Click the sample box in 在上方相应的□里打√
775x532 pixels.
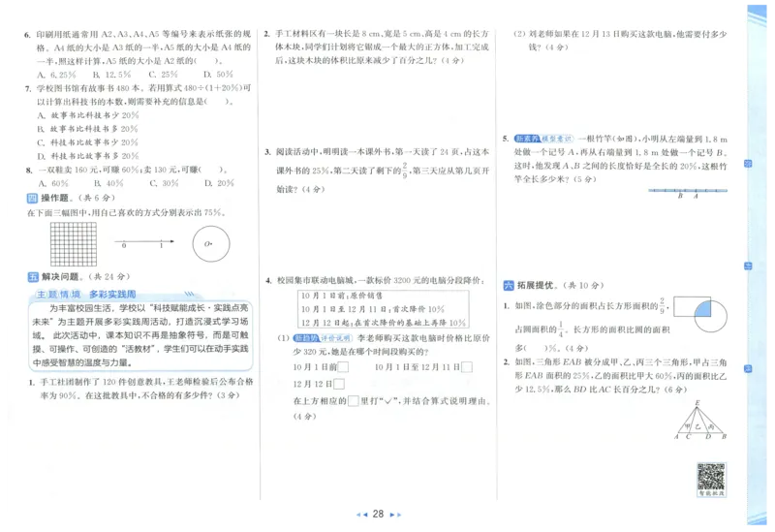(353, 401)
